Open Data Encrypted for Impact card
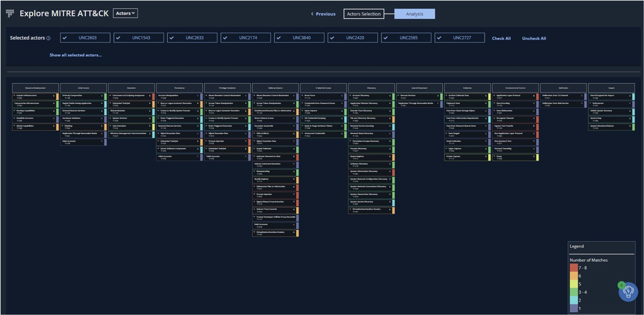This screenshot has height=315, width=644. click(611, 97)
